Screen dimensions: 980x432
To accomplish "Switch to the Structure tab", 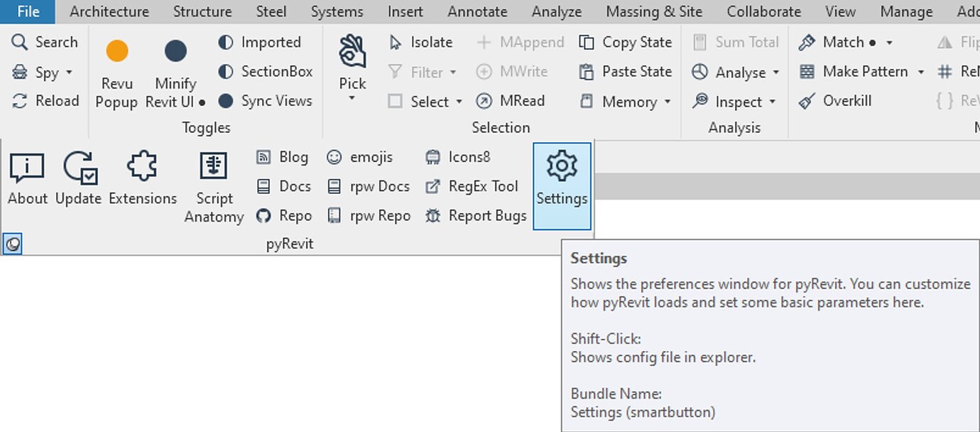I will (202, 11).
